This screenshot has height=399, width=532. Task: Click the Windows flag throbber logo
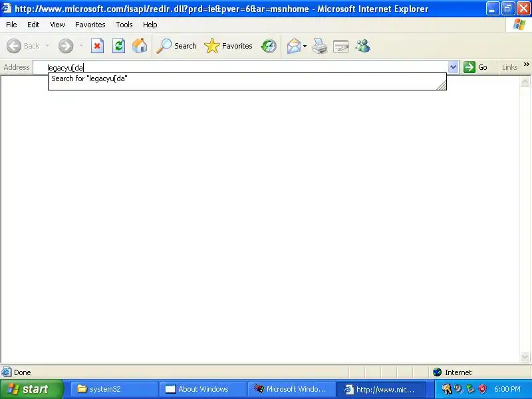click(x=519, y=25)
